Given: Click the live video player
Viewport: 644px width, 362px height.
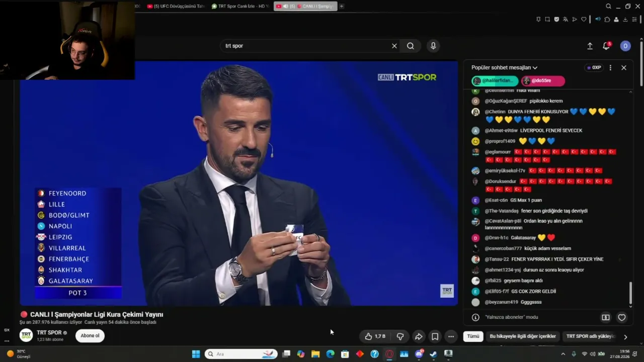Looking at the screenshot, I should point(239,183).
